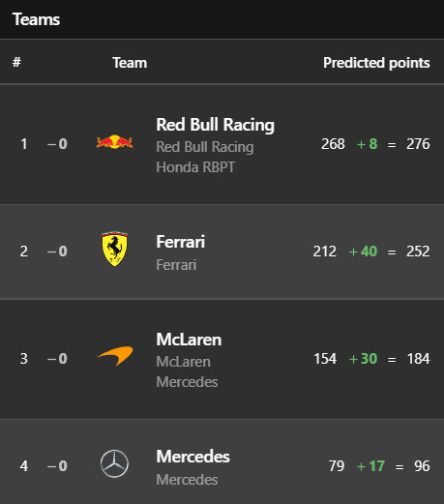Click McLaren's +30 predicted gain
This screenshot has width=444, height=504.
pyautogui.click(x=363, y=359)
